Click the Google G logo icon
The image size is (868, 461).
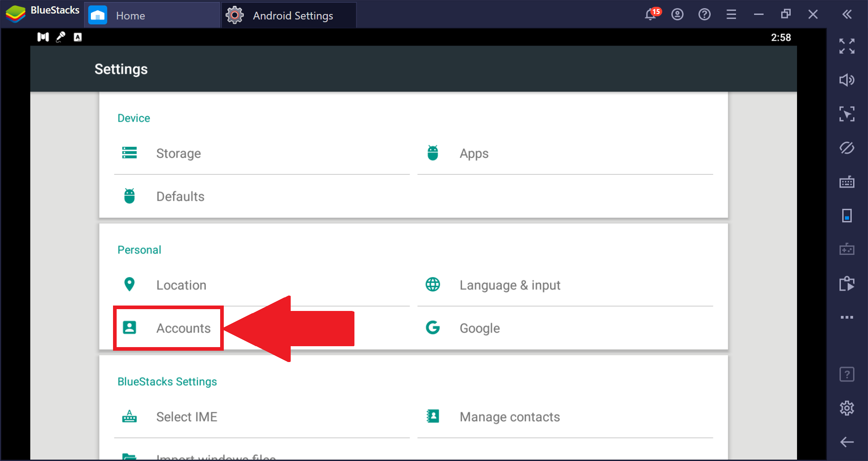coord(433,327)
